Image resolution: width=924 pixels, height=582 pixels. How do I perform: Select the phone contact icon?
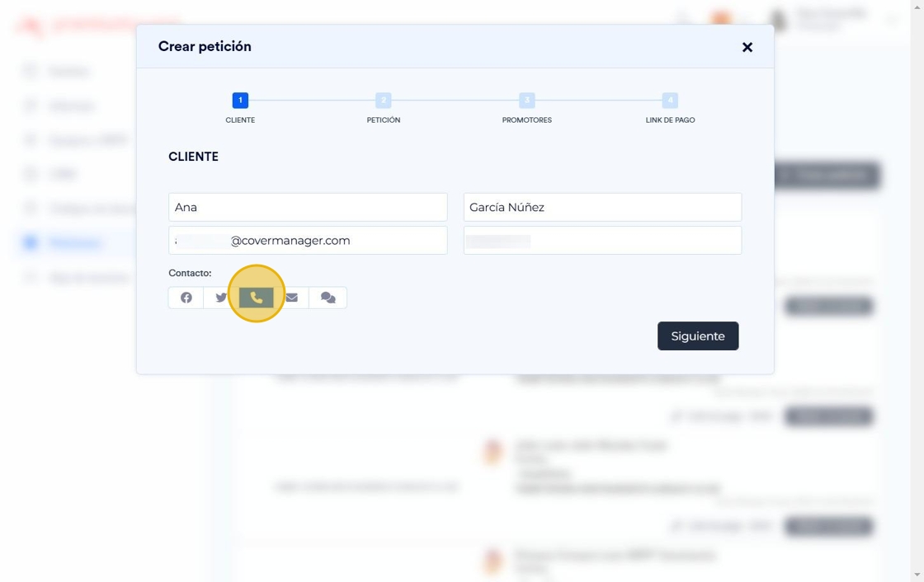[257, 298]
